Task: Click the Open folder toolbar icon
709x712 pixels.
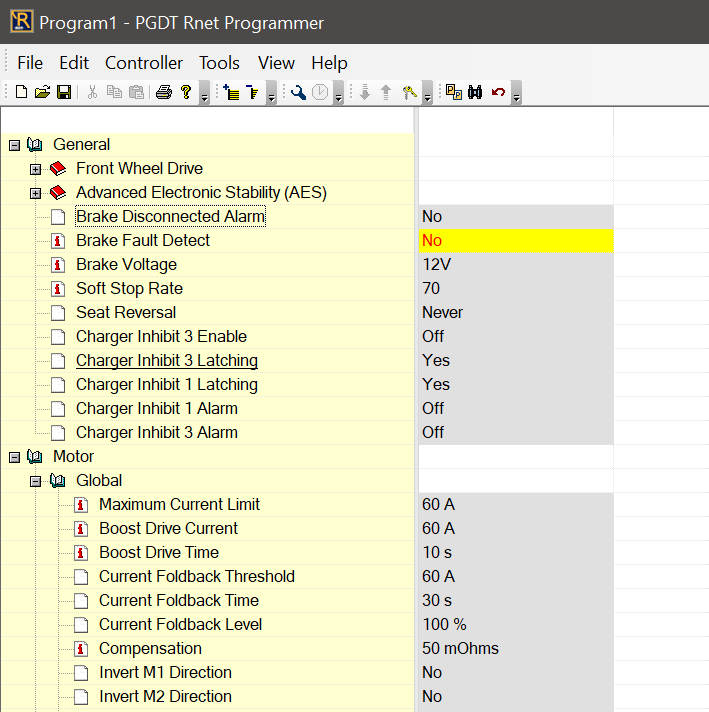Action: click(42, 93)
